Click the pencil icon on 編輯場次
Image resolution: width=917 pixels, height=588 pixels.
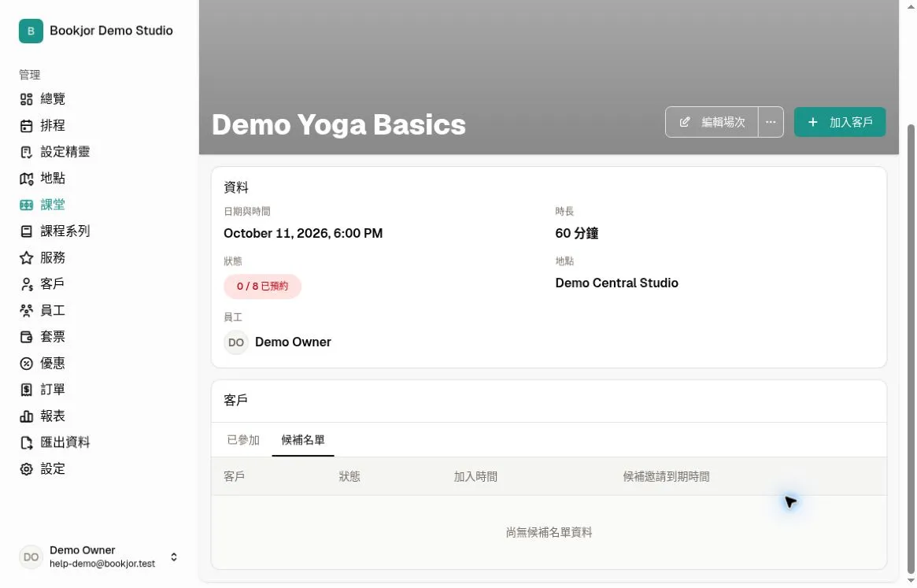pos(684,122)
